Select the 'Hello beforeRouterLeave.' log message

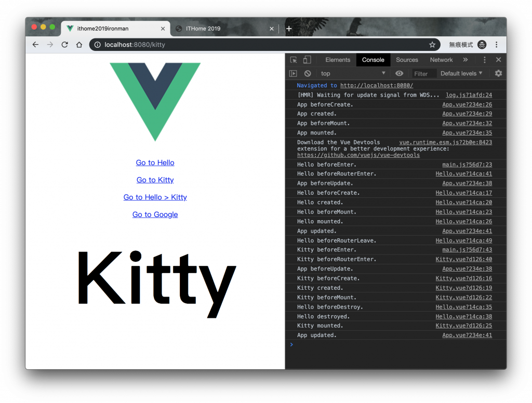point(337,240)
